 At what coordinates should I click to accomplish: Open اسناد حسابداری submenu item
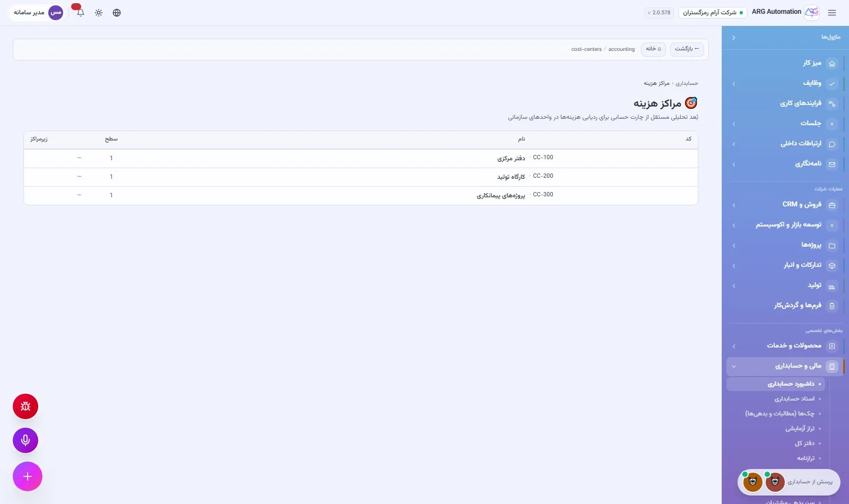pos(776,399)
